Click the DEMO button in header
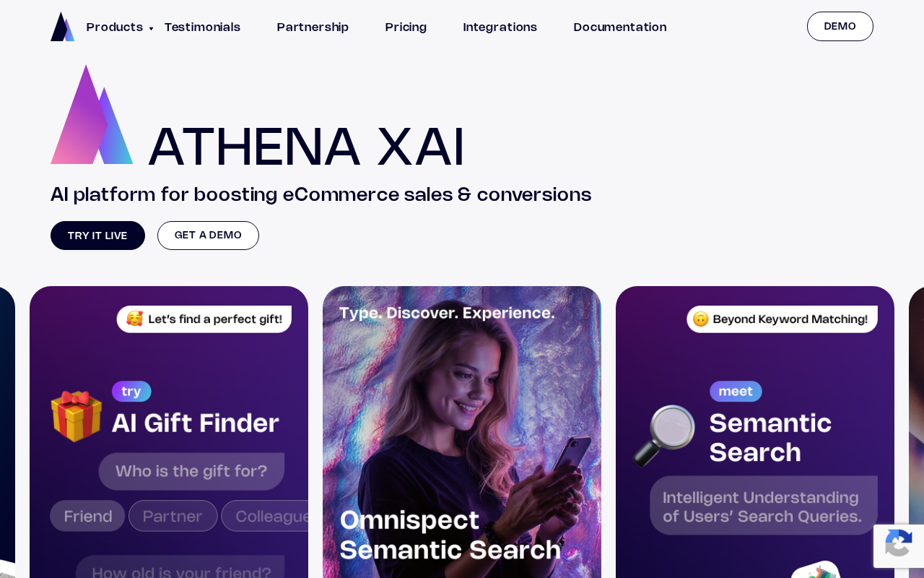Screen dimensions: 924x578 coord(840,27)
